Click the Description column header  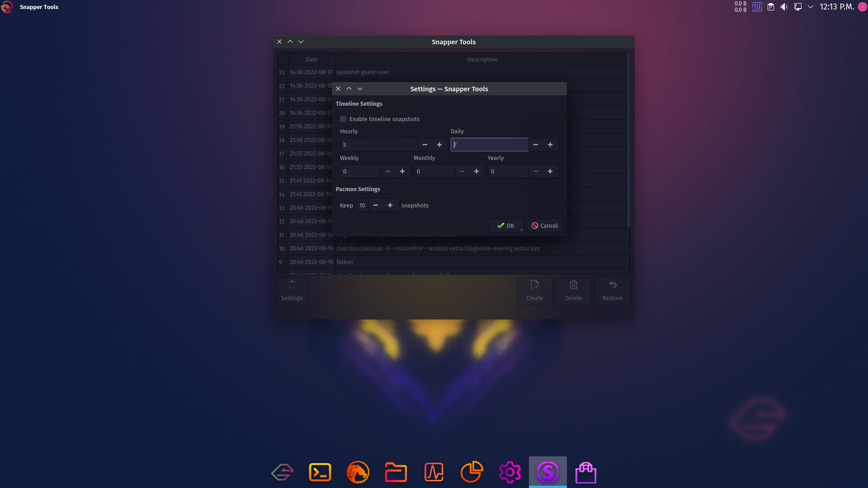pos(482,59)
